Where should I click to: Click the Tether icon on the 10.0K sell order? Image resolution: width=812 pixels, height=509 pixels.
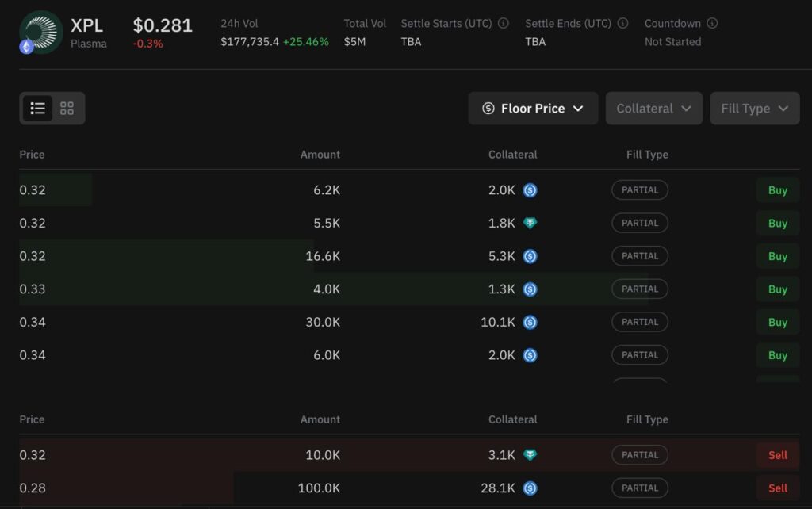(x=531, y=454)
